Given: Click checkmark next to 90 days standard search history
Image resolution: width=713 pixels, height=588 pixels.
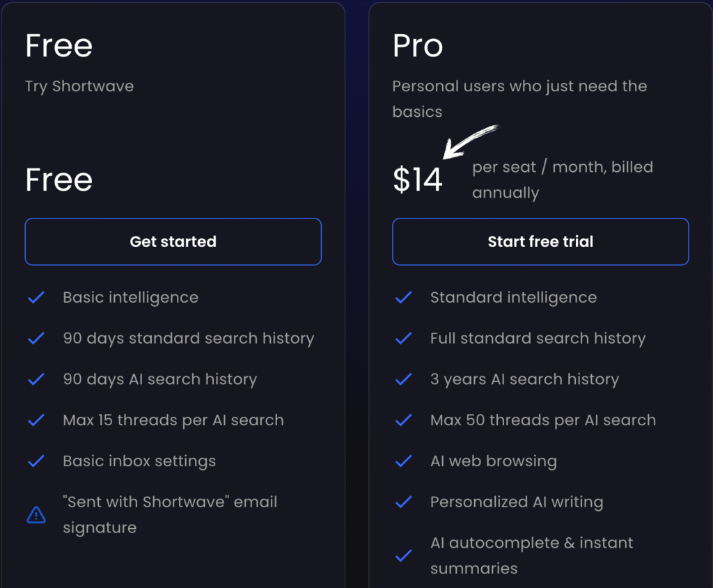Looking at the screenshot, I should [36, 338].
